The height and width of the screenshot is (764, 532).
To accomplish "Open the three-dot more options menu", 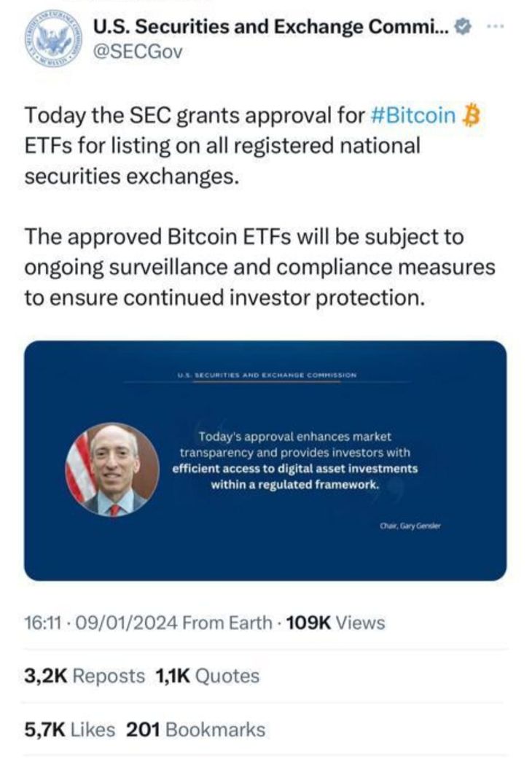I will 496,26.
